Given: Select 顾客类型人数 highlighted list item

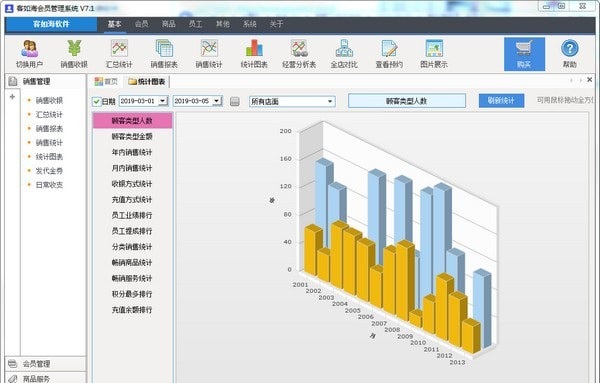Looking at the screenshot, I should (132, 121).
